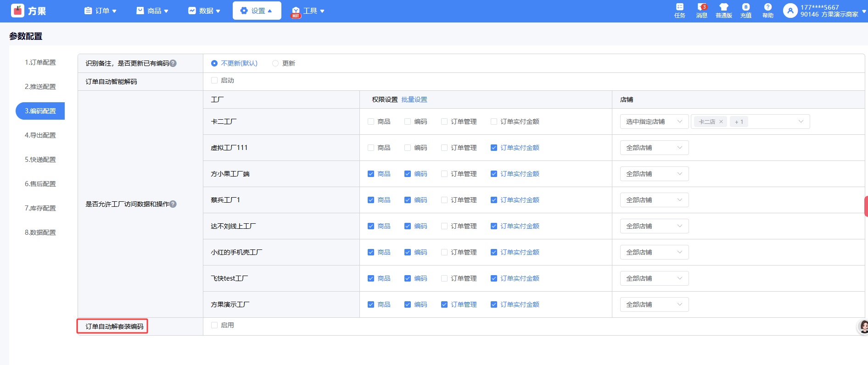868x365 pixels.
Task: Uncheck 订单管理 for 方果演示工厂
Action: tap(444, 304)
